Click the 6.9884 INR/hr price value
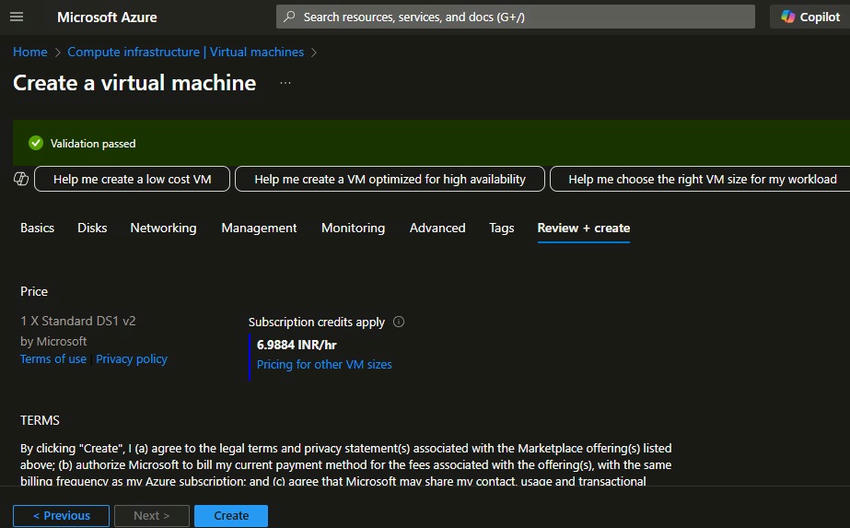The width and height of the screenshot is (850, 528). click(297, 345)
